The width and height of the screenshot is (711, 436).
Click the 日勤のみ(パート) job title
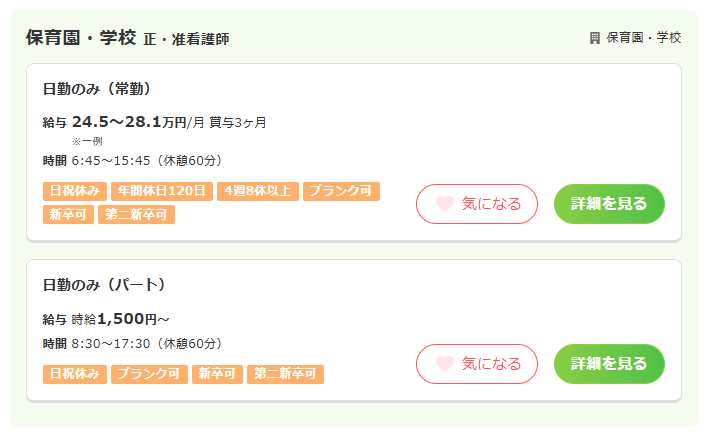103,285
